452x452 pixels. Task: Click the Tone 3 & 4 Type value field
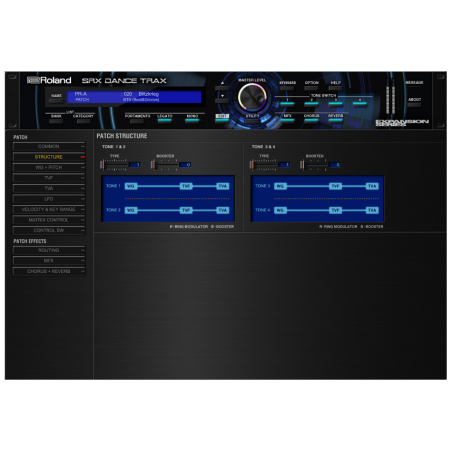284,165
